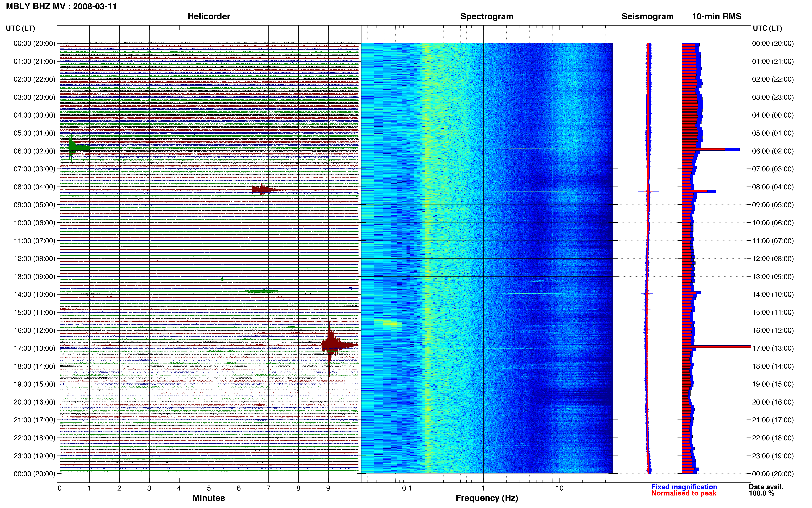
Task: Click the 'Fixed magnification' legend text
Action: (684, 487)
